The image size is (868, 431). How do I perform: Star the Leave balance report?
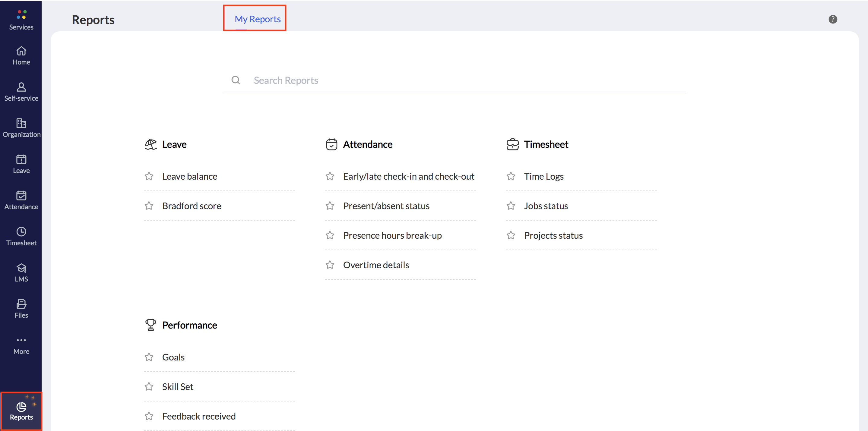tap(149, 176)
